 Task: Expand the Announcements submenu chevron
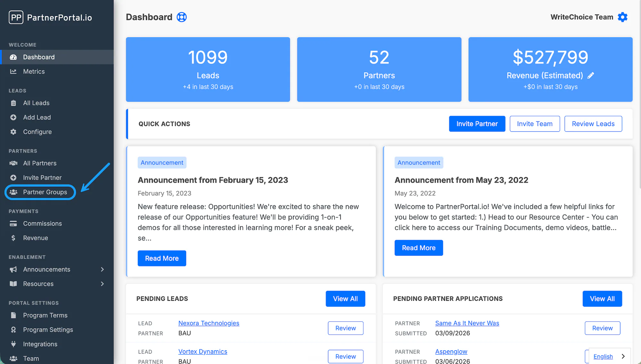click(x=102, y=270)
